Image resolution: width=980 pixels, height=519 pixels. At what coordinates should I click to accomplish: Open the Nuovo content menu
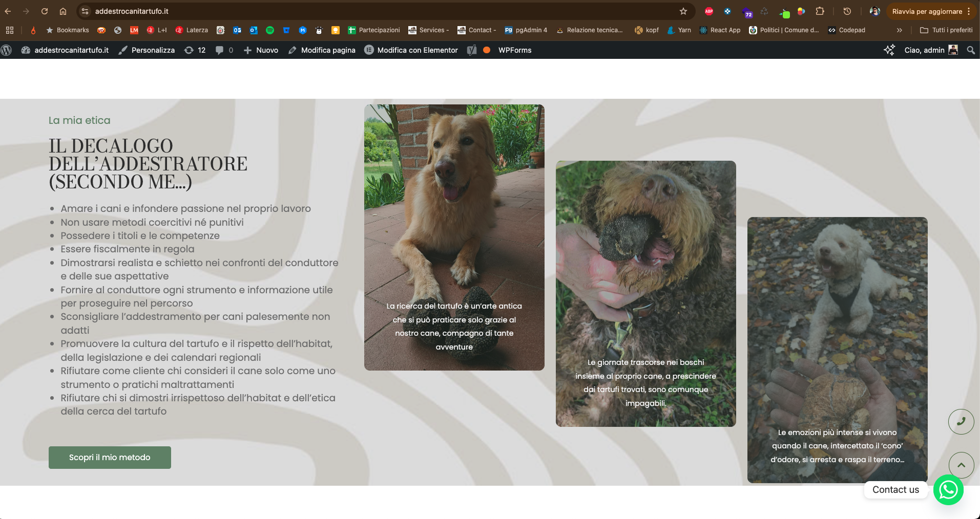[261, 50]
